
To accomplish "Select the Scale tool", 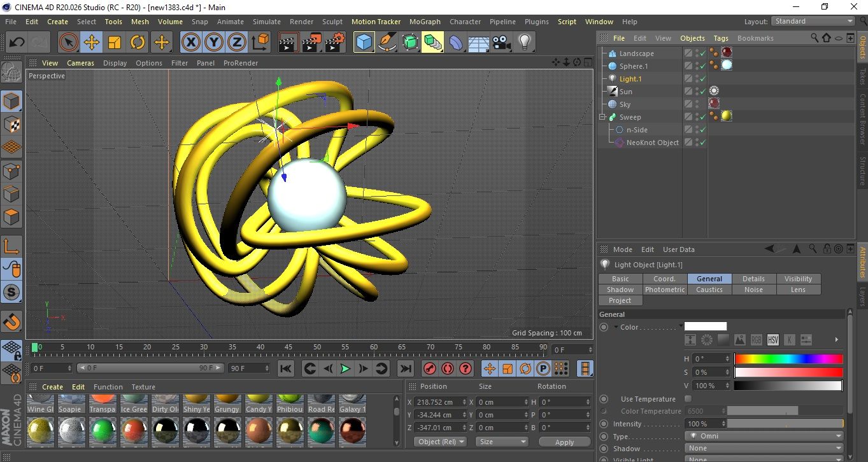I will coord(115,43).
